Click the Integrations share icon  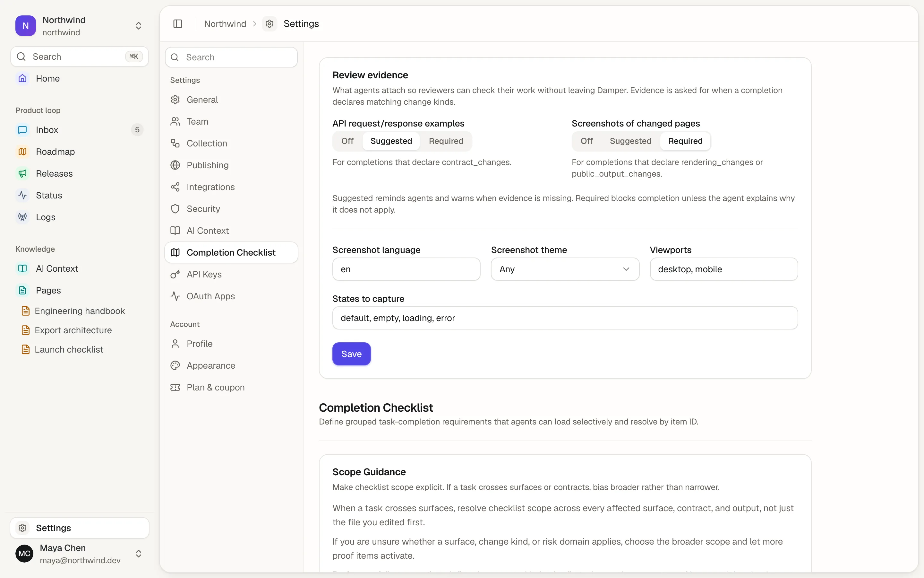coord(175,187)
